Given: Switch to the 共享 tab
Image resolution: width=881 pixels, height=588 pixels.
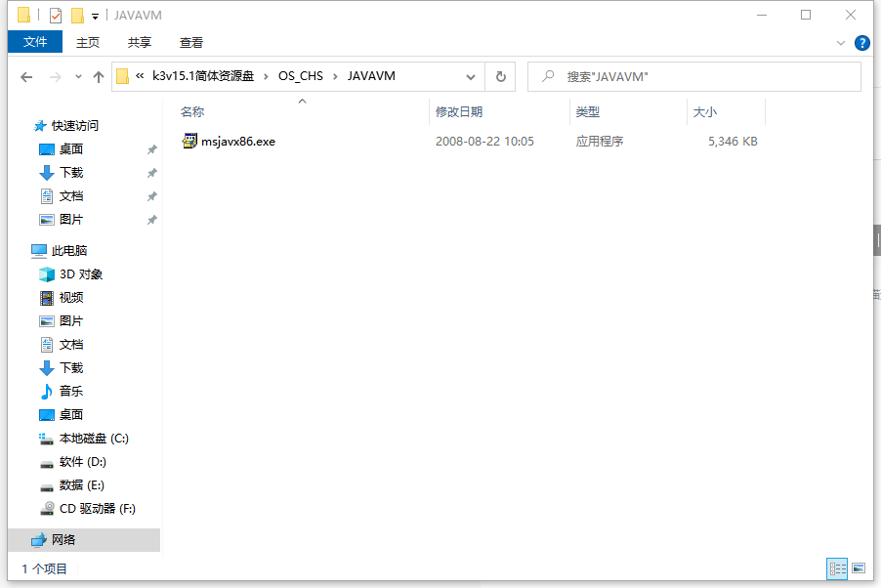Looking at the screenshot, I should tap(140, 42).
